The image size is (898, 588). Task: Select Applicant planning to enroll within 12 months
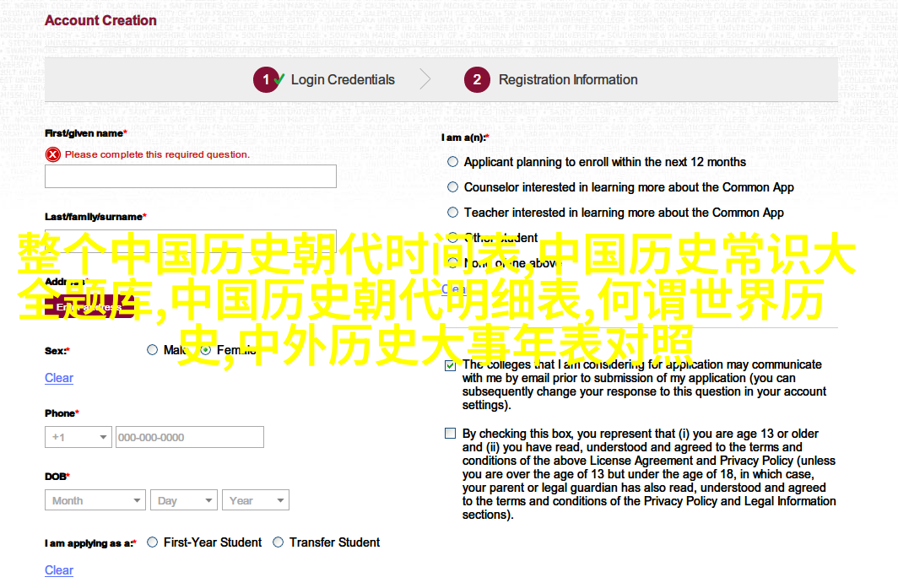pyautogui.click(x=452, y=162)
